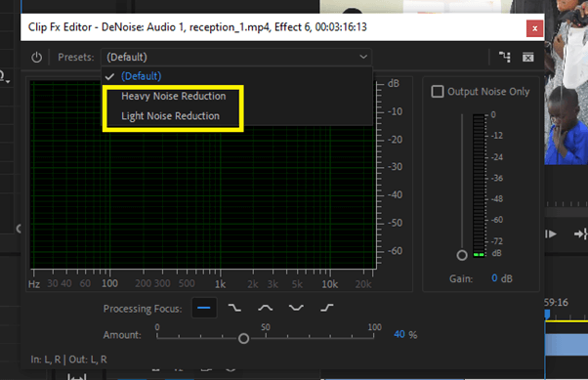Select Heavy Noise Reduction preset
This screenshot has width=588, height=380.
173,96
